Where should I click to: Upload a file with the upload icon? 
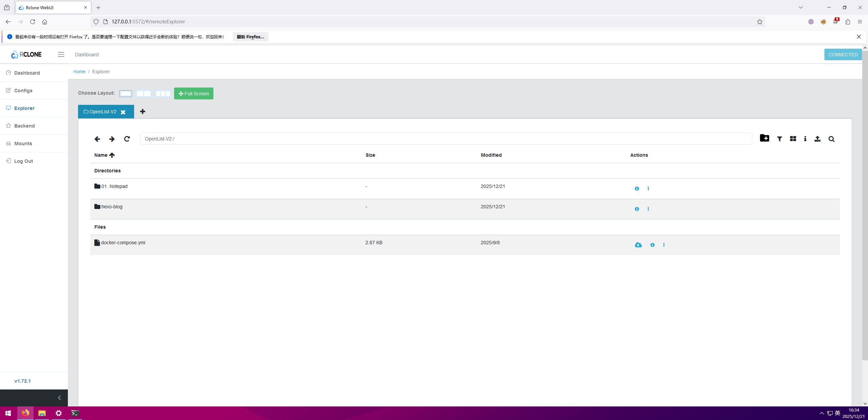pos(817,139)
